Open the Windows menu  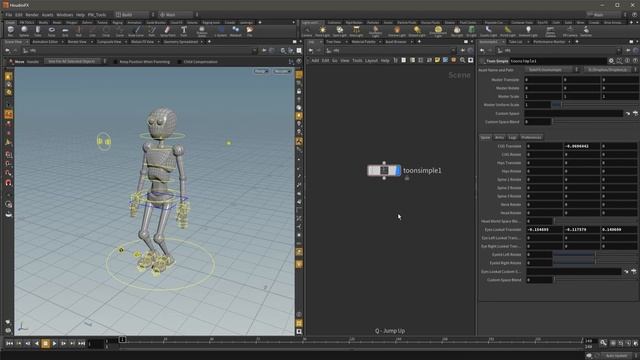point(65,15)
